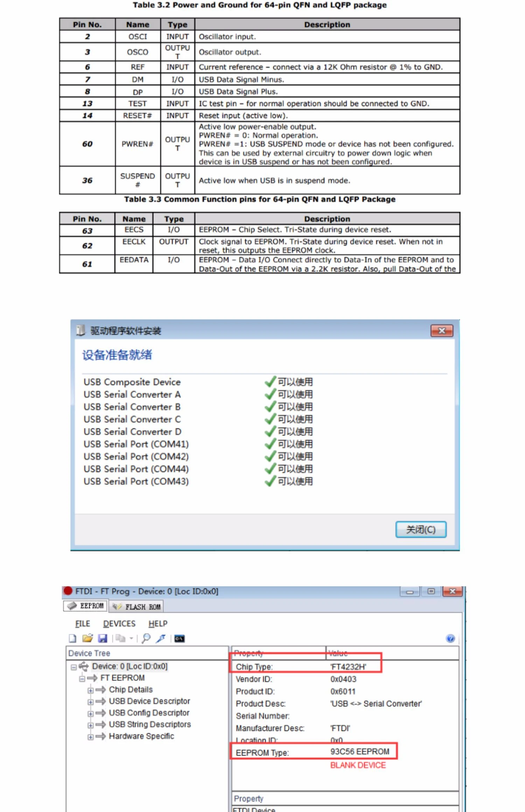Expand the Chip Details node

click(x=90, y=690)
